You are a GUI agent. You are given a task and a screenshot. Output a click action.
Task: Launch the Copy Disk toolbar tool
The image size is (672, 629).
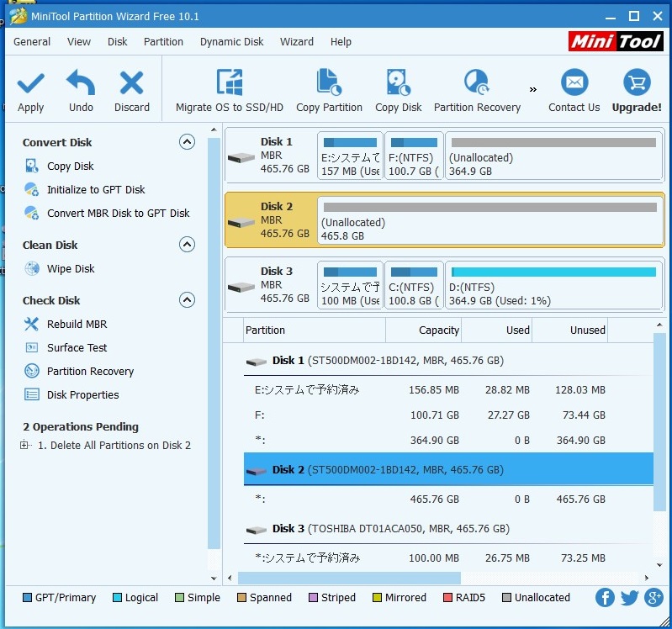click(x=398, y=91)
